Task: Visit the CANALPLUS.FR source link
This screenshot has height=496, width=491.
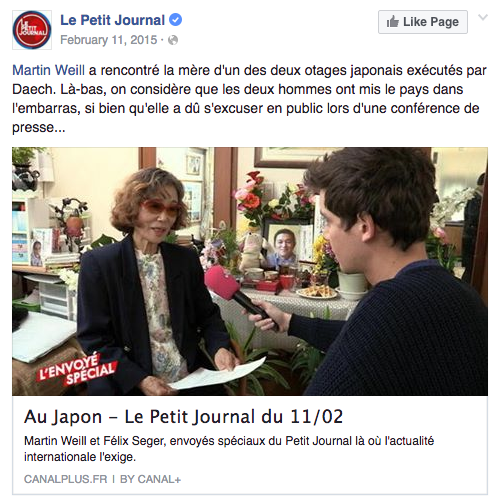Action: click(x=65, y=479)
